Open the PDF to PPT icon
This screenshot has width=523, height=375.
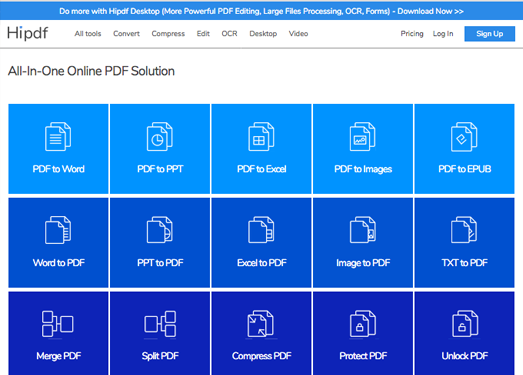(x=160, y=136)
